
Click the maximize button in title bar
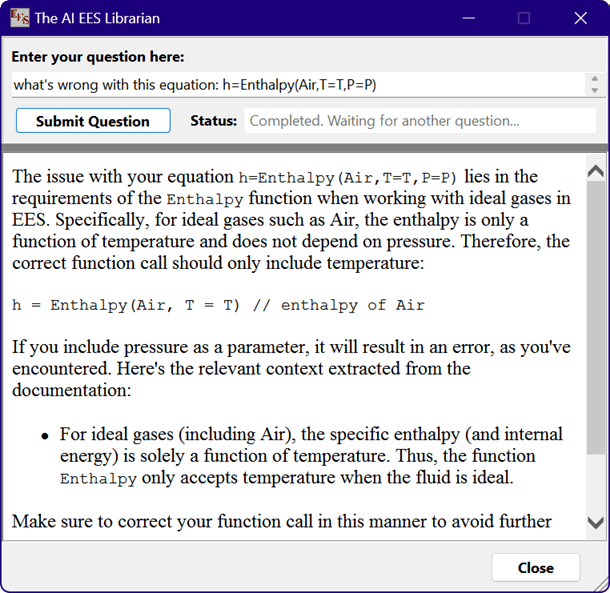(524, 18)
